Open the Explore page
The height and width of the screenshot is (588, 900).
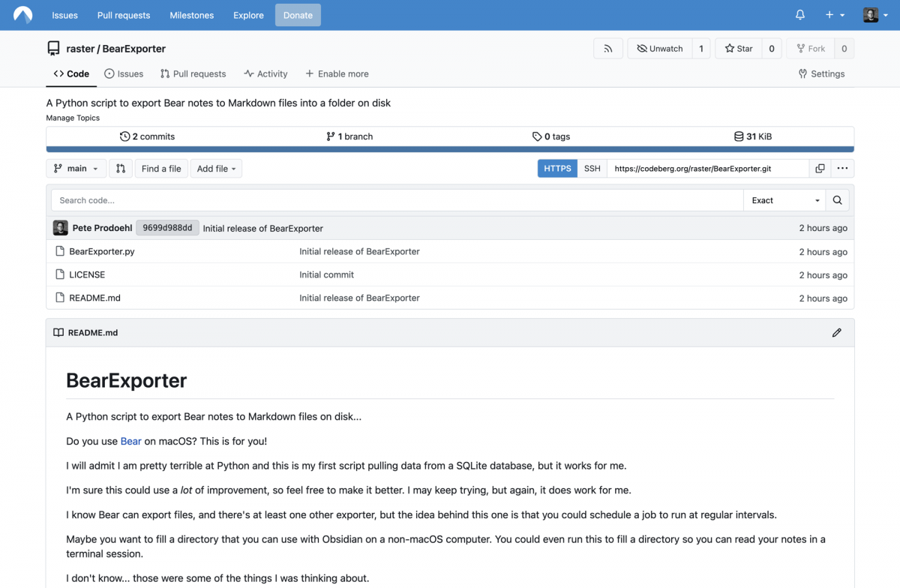click(x=248, y=15)
